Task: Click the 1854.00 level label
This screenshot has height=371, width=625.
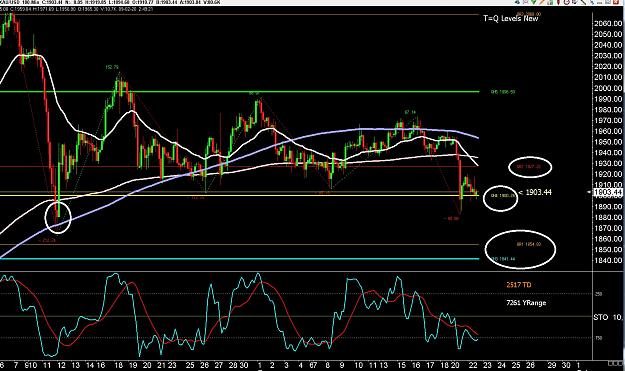Action: pyautogui.click(x=529, y=244)
